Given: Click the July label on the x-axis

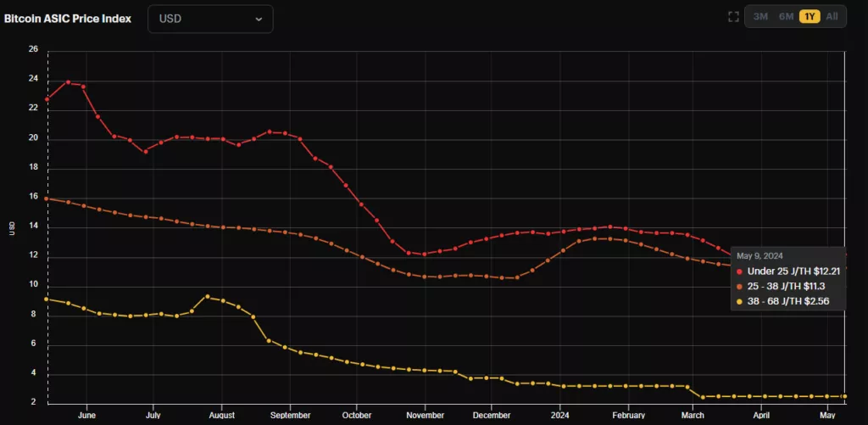Looking at the screenshot, I should (153, 415).
